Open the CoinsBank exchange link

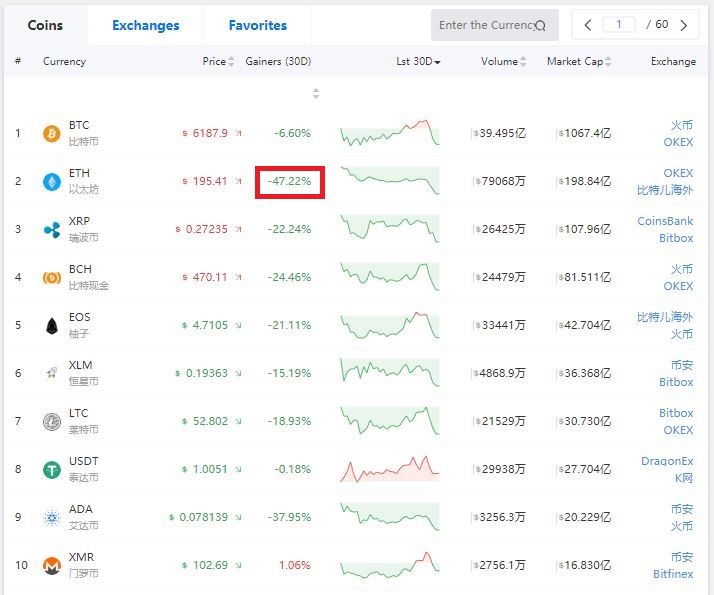coord(665,221)
